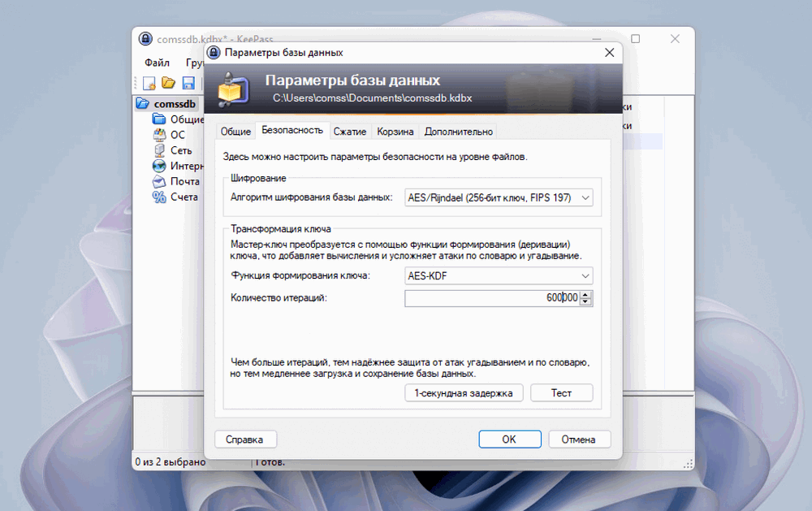Open the Файл menu in KeePass
This screenshot has width=812, height=511.
(x=157, y=63)
